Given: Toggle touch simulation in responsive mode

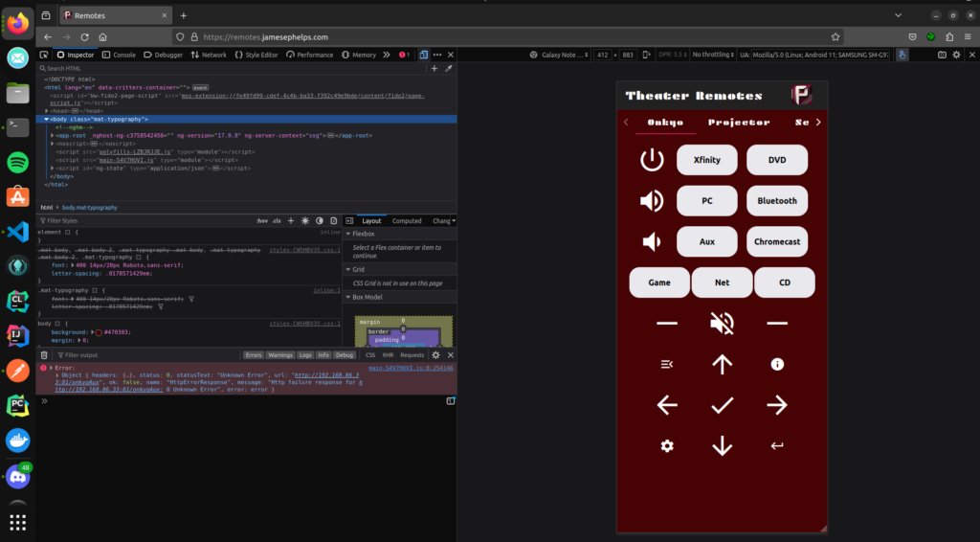Looking at the screenshot, I should click(902, 55).
